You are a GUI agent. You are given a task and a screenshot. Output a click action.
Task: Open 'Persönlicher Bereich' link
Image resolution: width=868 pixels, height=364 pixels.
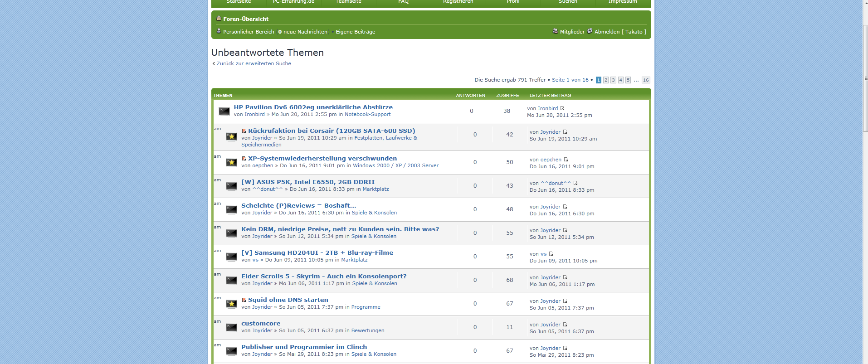249,32
